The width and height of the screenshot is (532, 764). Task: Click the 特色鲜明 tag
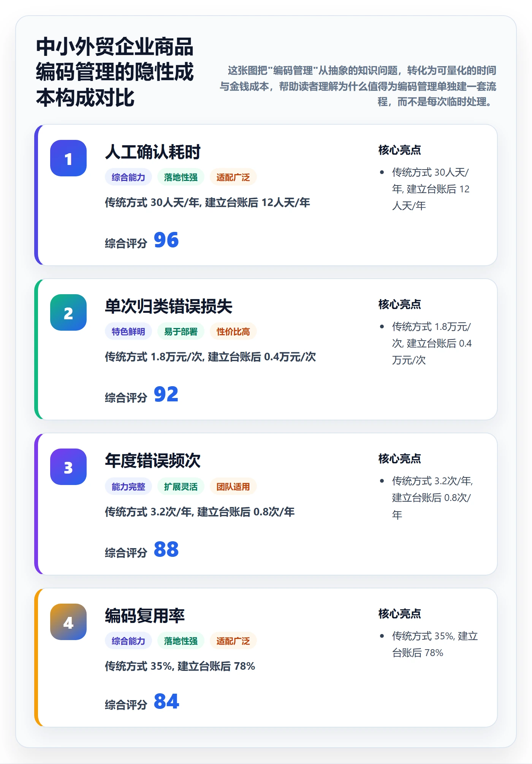(x=128, y=331)
